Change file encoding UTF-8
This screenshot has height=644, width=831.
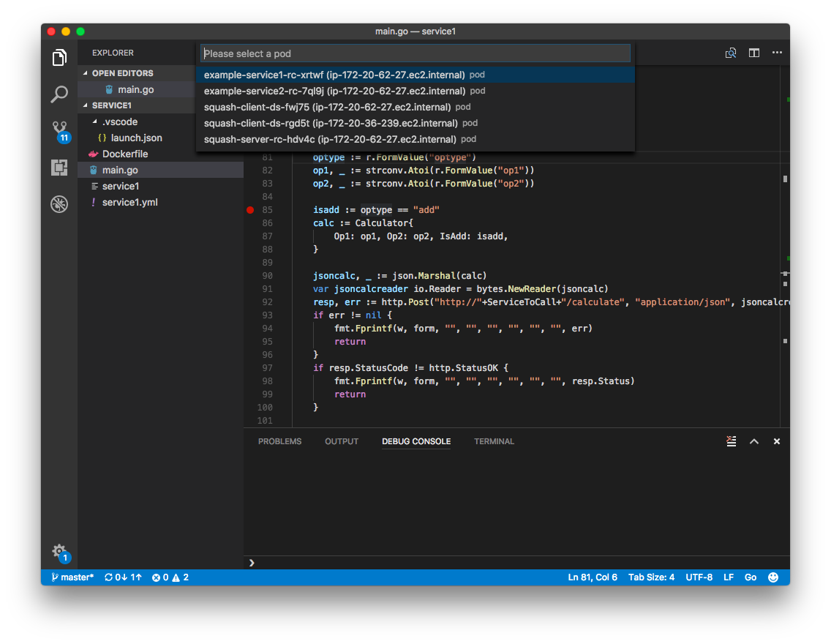[x=699, y=577]
